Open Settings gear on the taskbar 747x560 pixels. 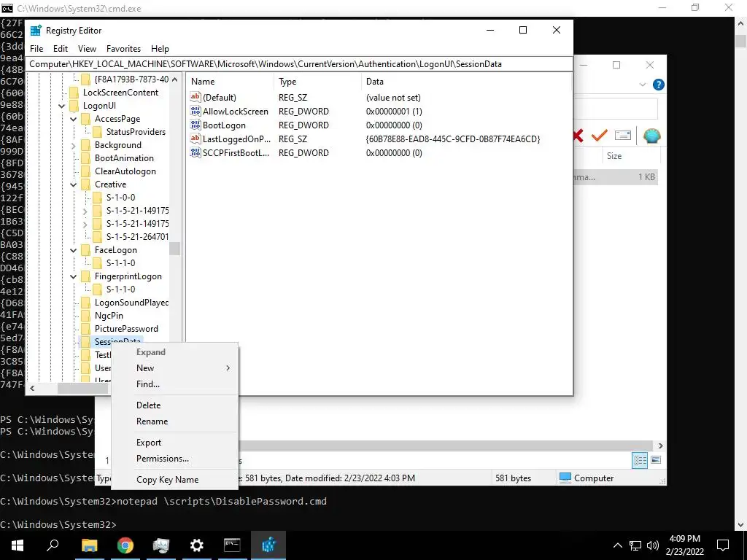(197, 545)
